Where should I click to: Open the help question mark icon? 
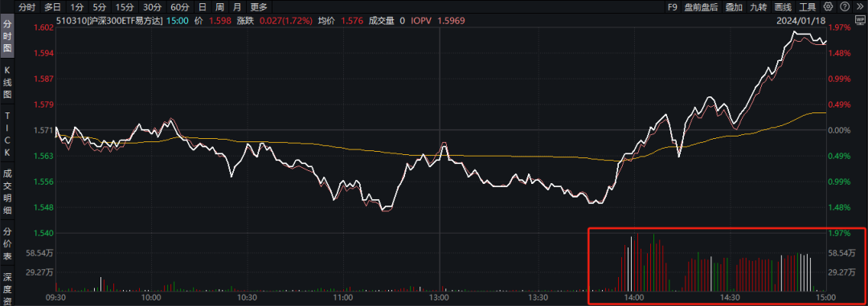[844, 6]
